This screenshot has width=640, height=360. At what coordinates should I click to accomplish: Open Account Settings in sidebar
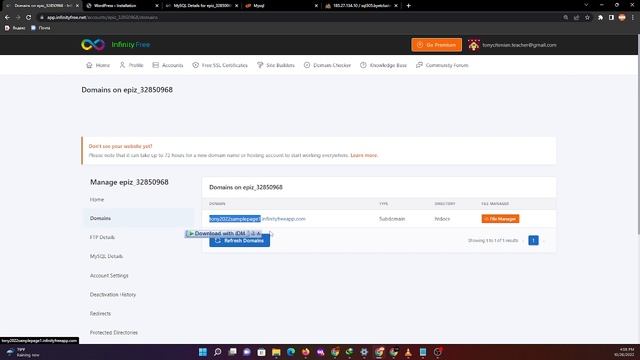tap(109, 276)
